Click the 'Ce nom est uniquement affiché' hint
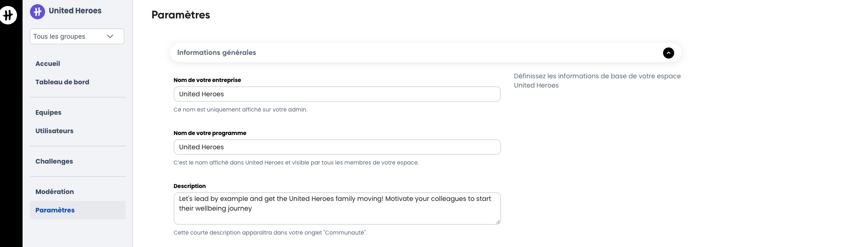The width and height of the screenshot is (868, 247). click(x=240, y=110)
